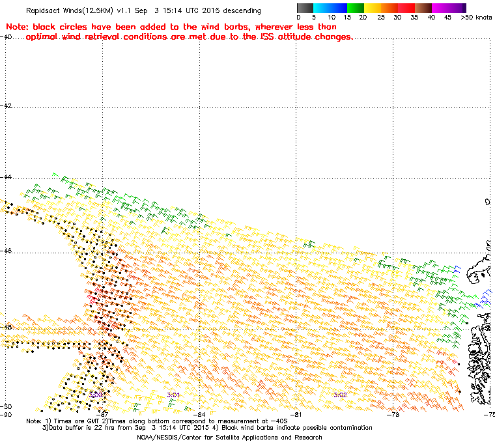Click the latitude label '-46'

tap(6, 251)
